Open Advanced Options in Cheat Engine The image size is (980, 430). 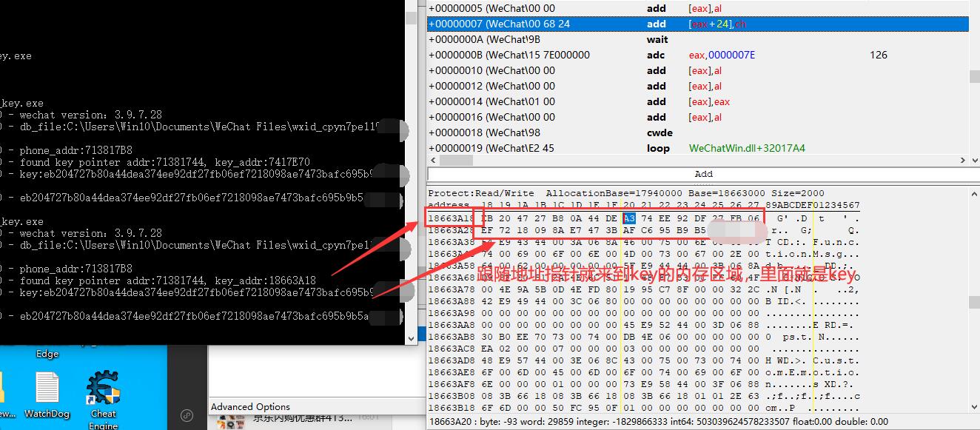tap(250, 406)
